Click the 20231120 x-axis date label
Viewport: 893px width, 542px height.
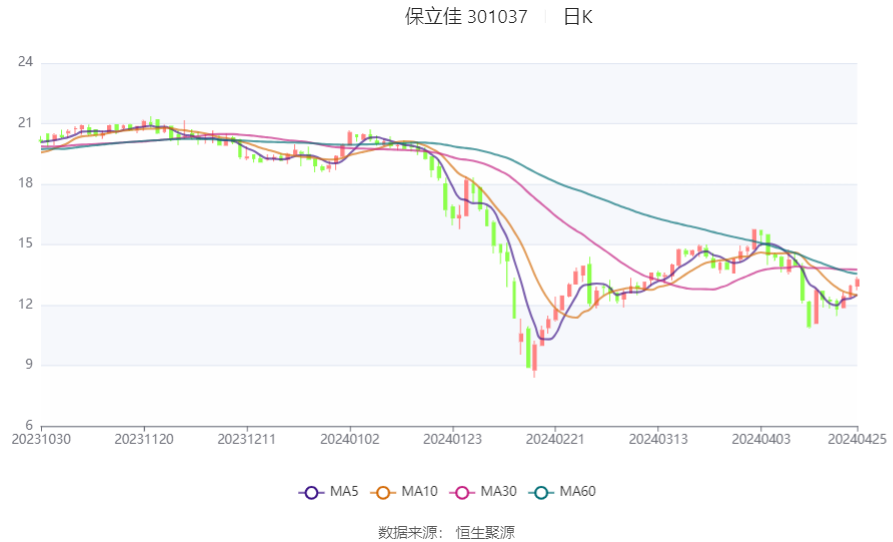point(144,438)
